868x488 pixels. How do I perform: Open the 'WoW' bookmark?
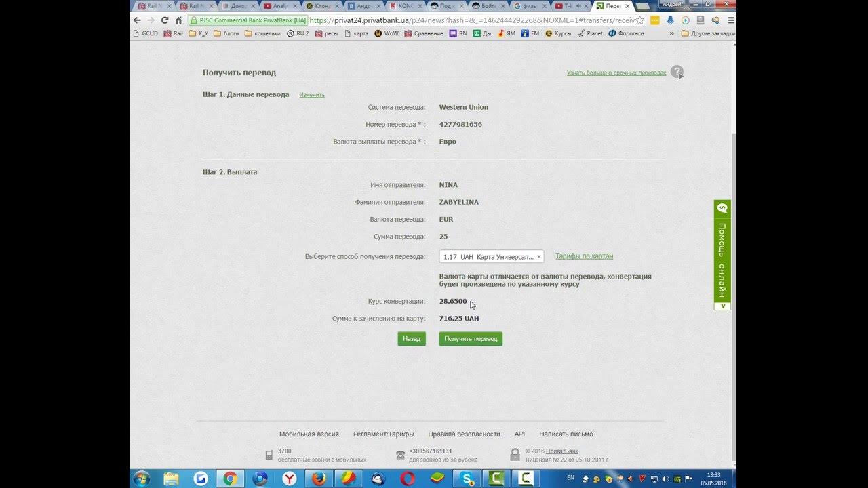click(387, 33)
